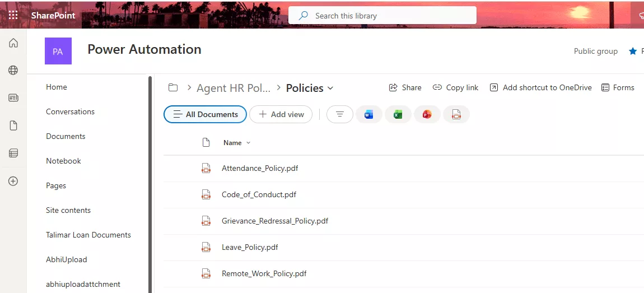Open Site contents in navigation
The height and width of the screenshot is (293, 644).
[68, 210]
